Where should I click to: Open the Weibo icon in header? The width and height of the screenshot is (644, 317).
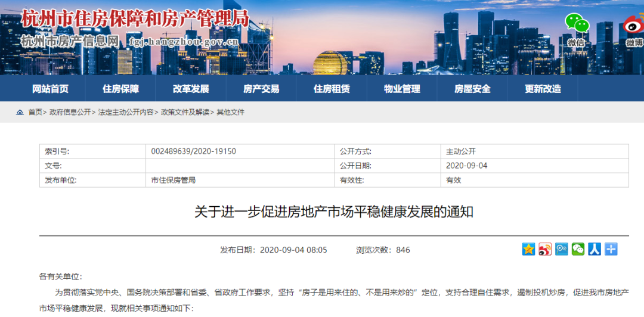tap(634, 25)
